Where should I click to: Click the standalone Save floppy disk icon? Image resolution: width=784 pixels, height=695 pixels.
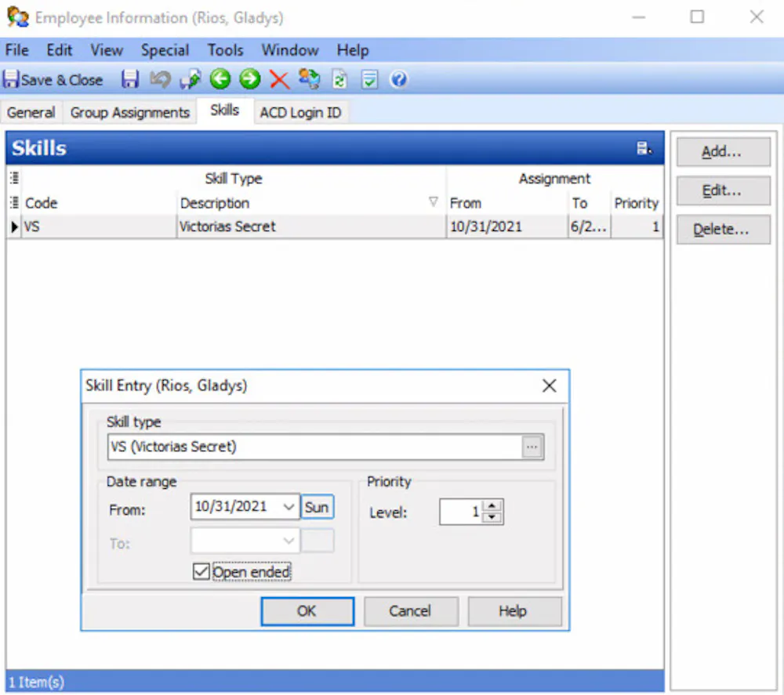pyautogui.click(x=130, y=79)
